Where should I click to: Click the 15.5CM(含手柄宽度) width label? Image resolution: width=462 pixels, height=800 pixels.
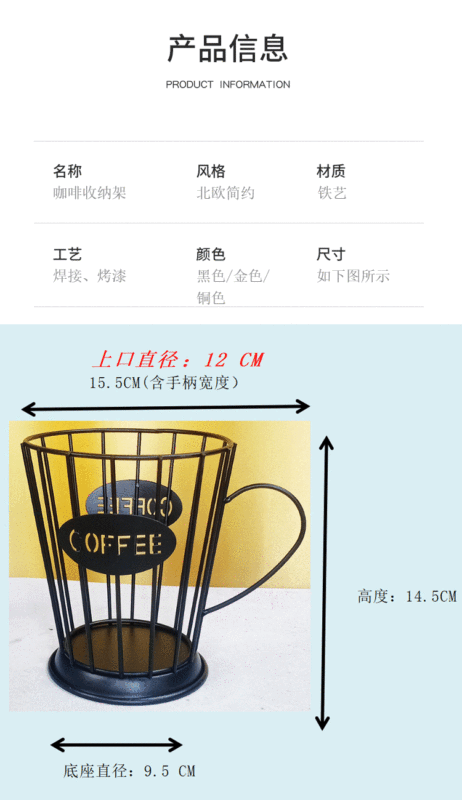(x=164, y=383)
